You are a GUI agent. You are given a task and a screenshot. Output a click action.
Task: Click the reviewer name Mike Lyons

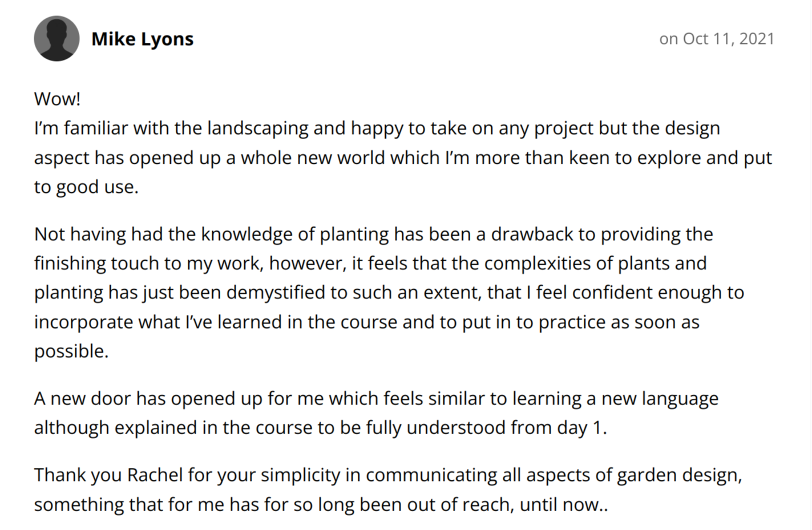(x=142, y=39)
